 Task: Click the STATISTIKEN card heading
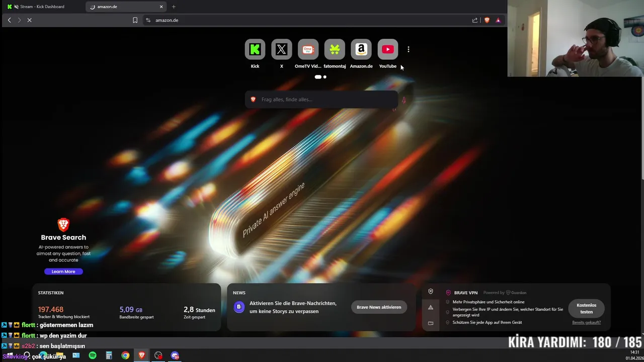(51, 293)
